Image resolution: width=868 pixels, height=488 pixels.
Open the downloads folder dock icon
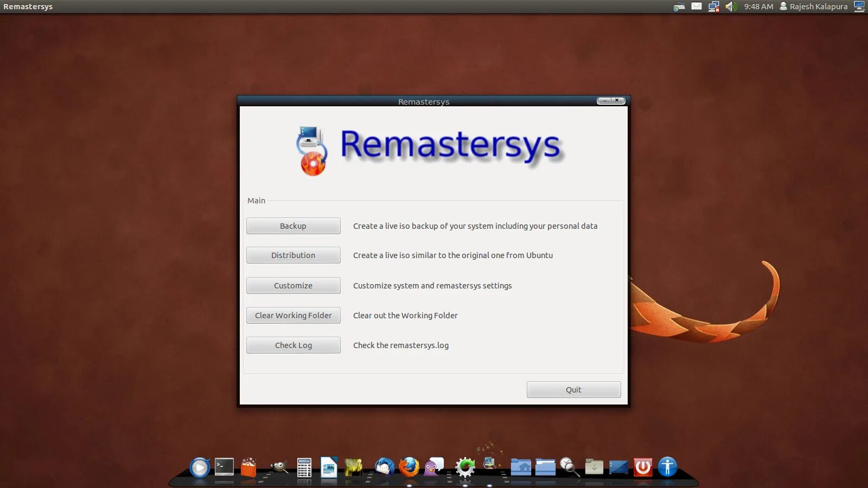[x=594, y=467]
